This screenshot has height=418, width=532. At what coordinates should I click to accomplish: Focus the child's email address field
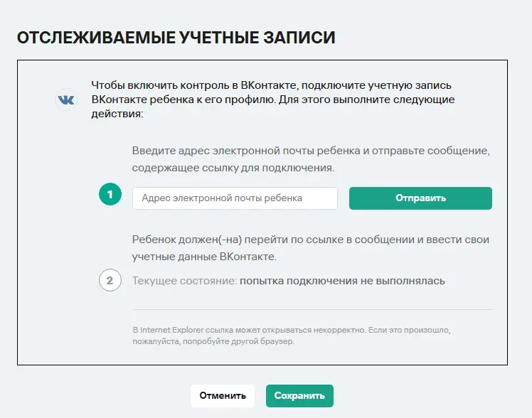point(235,198)
